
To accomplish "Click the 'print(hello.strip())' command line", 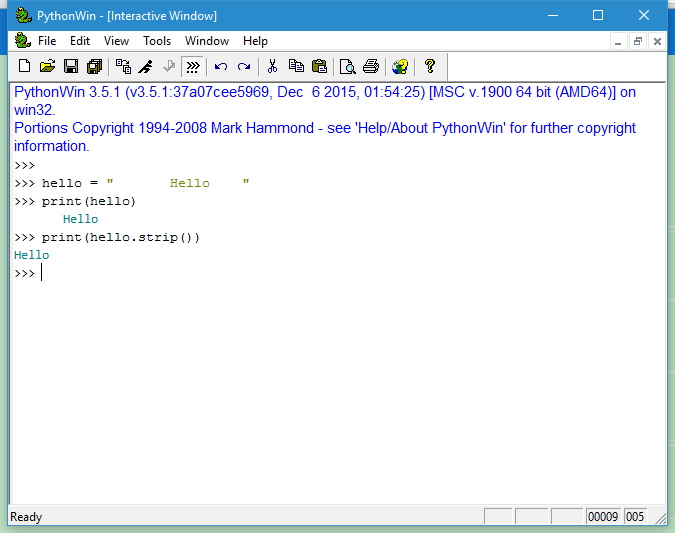I will coord(107,237).
